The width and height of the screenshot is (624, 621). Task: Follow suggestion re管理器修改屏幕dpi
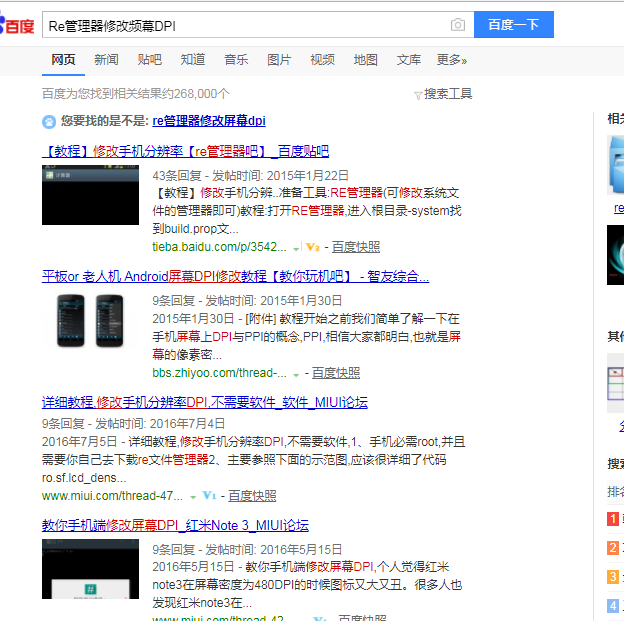[209, 121]
